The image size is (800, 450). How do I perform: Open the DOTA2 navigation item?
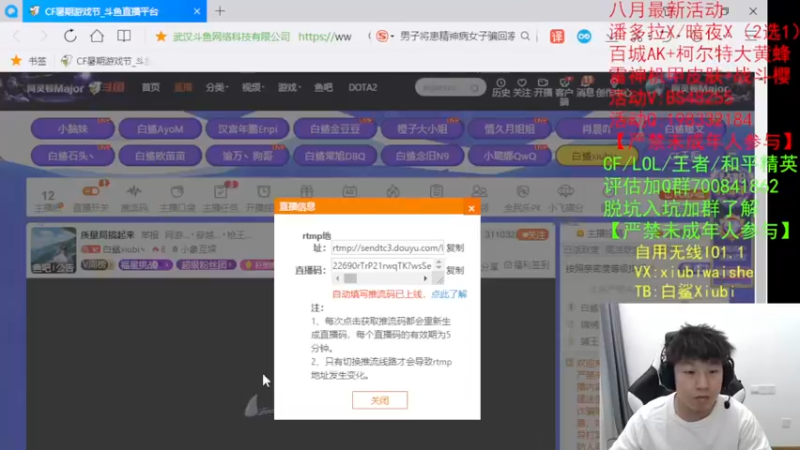click(x=363, y=88)
